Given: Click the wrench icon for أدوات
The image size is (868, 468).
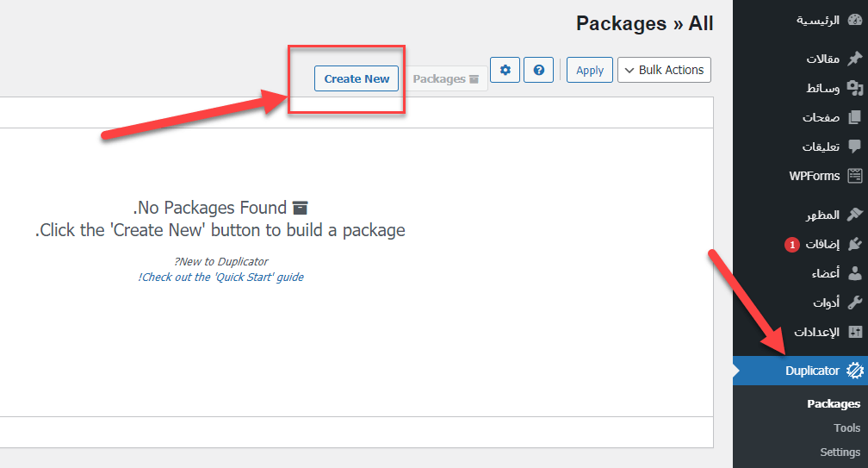Looking at the screenshot, I should tap(854, 303).
